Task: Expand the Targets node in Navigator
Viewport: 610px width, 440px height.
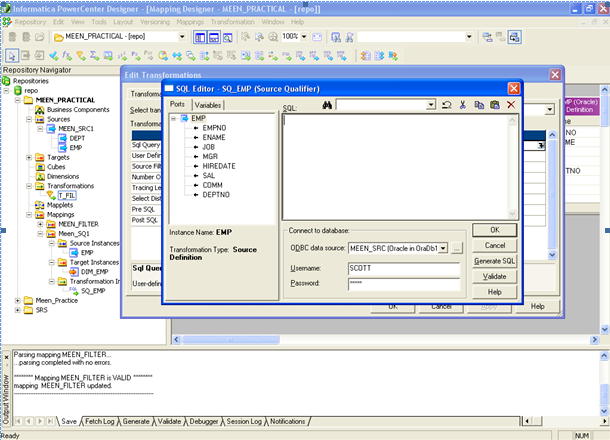Action: [x=29, y=157]
